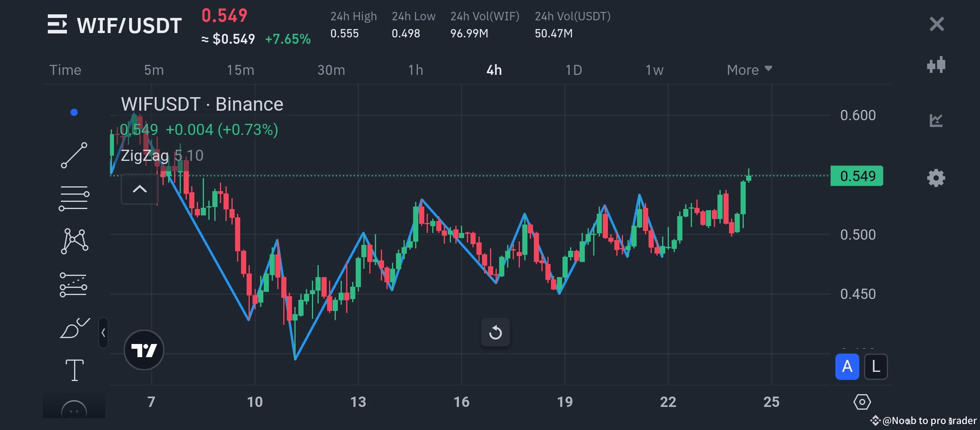Open the candle style selector icon
This screenshot has height=430, width=980.
[x=935, y=65]
